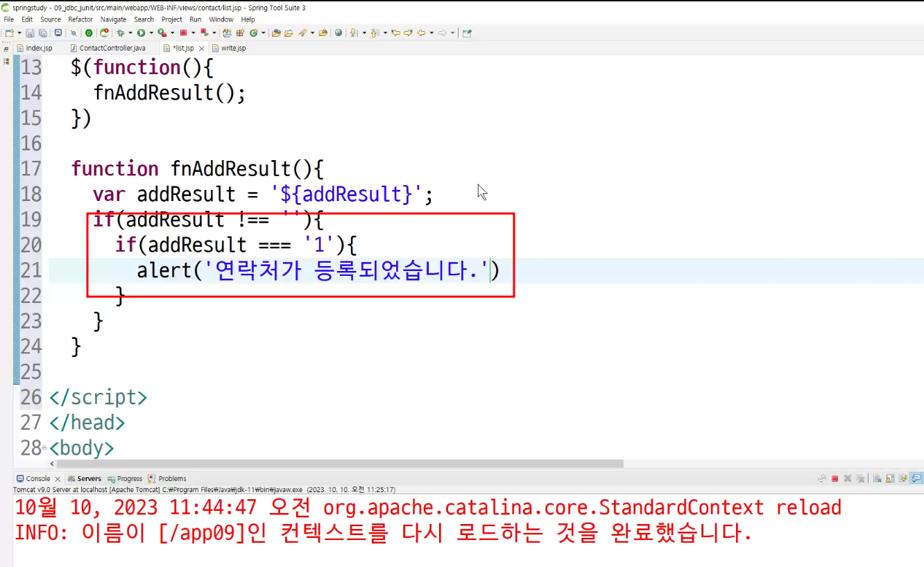Open the Next Annotation dropdown arrow
Image resolution: width=924 pixels, height=567 pixels.
click(364, 33)
